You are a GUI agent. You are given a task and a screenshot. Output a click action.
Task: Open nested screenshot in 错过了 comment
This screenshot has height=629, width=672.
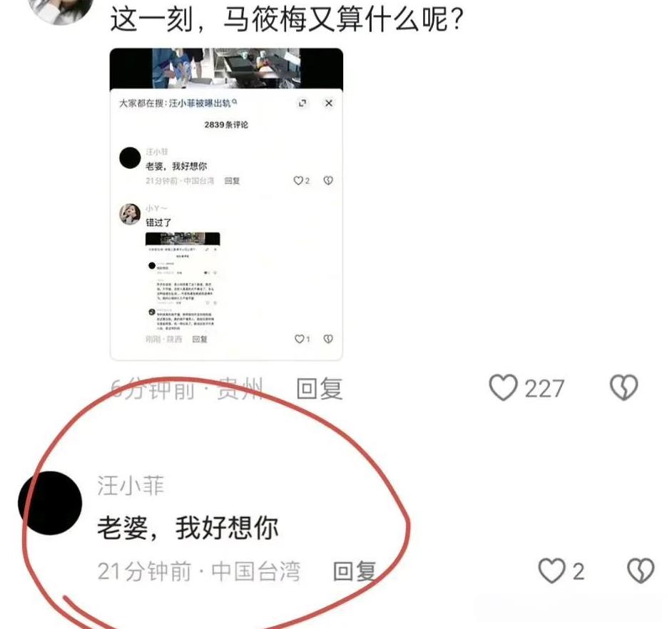click(x=183, y=281)
